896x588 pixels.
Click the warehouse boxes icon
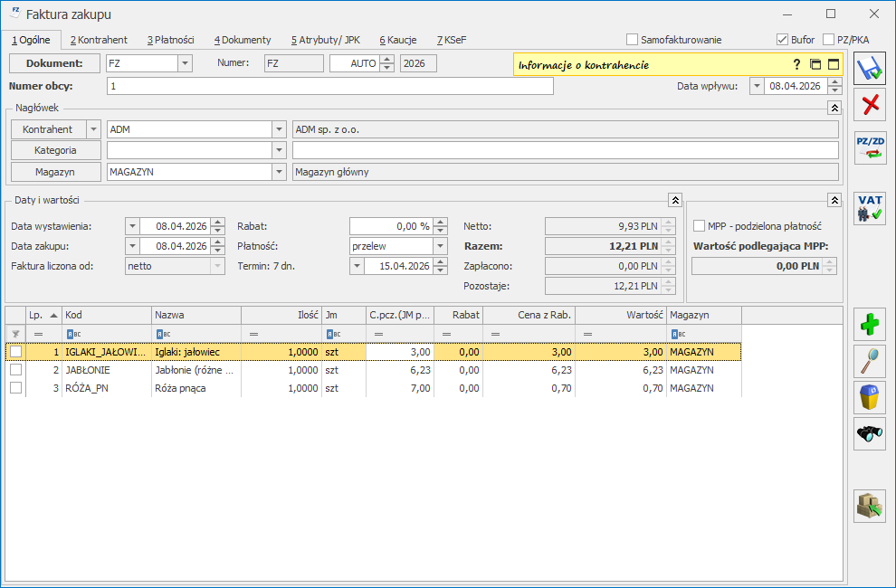click(870, 507)
